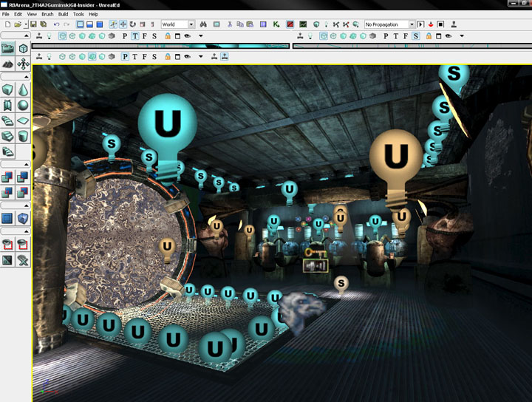532x402 pixels.
Task: Click the Build Lighting bulb icon
Action: click(x=326, y=24)
